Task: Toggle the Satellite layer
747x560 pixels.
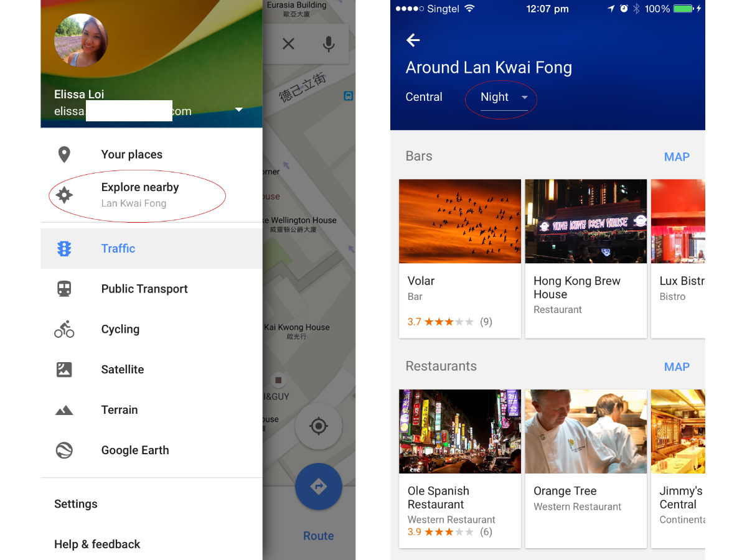Action: [x=151, y=370]
